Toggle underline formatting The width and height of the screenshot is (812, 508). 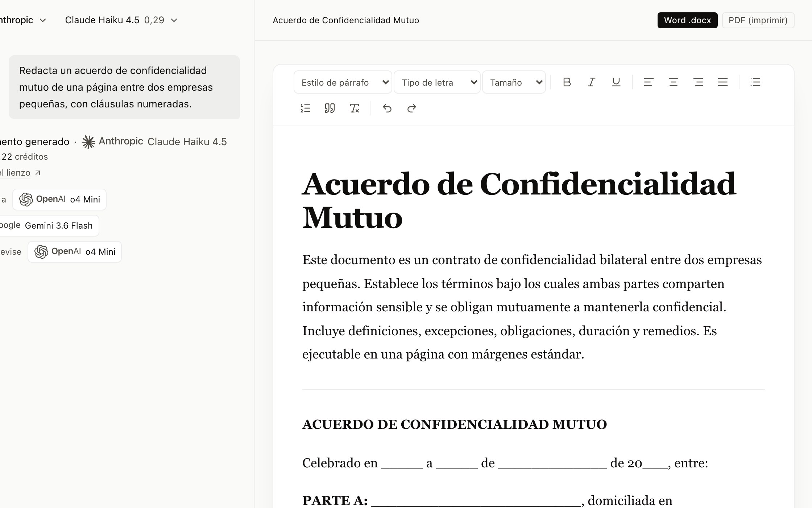616,82
